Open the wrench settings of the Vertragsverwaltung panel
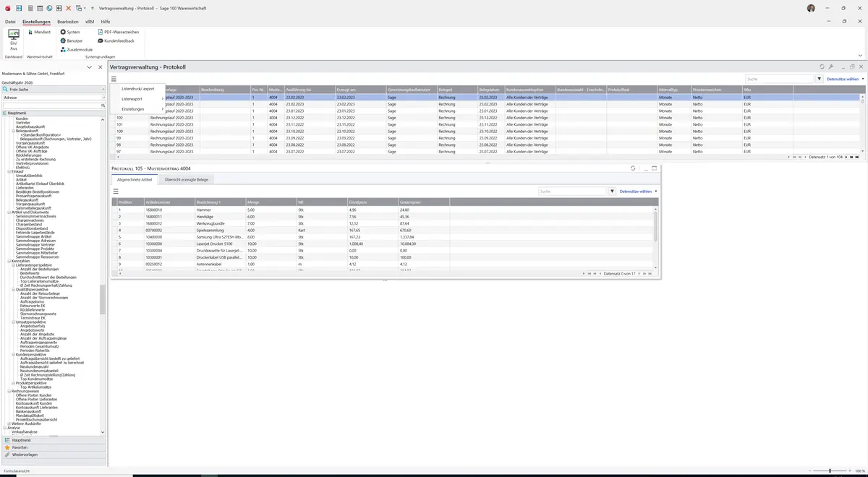This screenshot has width=868, height=477. (x=831, y=66)
